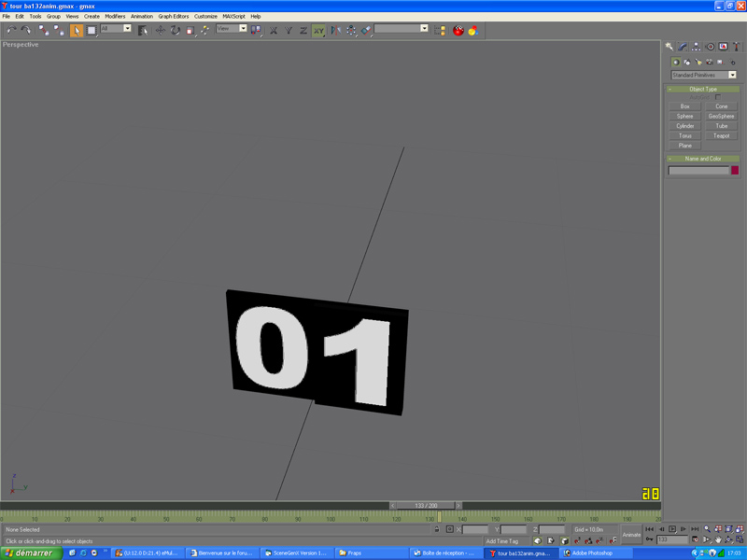Open the View reference coordinate dropdown
This screenshot has width=747, height=560.
[x=232, y=29]
